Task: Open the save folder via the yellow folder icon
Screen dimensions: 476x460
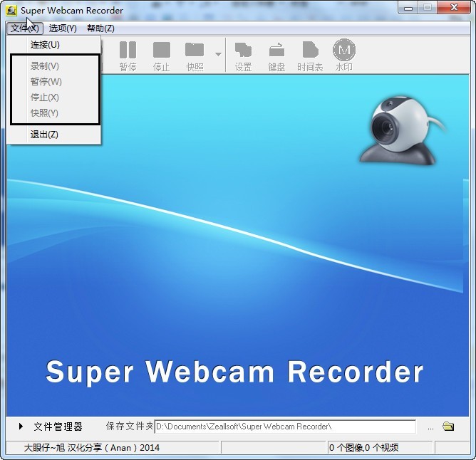Action: click(448, 427)
